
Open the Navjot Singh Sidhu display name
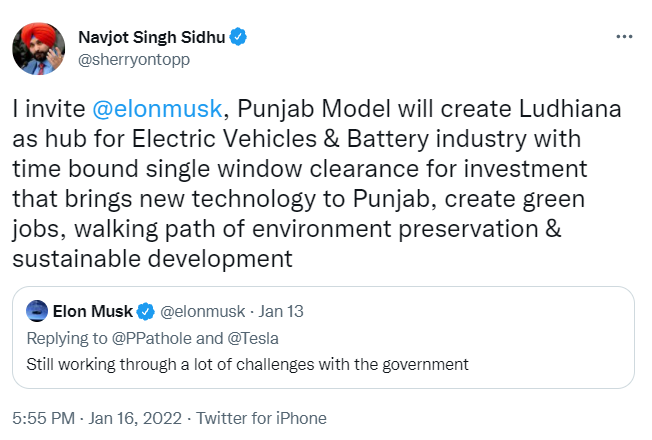click(x=150, y=37)
